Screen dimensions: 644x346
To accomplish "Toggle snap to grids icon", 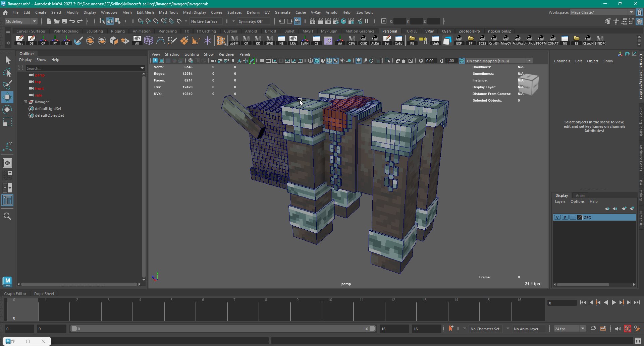I will (140, 21).
